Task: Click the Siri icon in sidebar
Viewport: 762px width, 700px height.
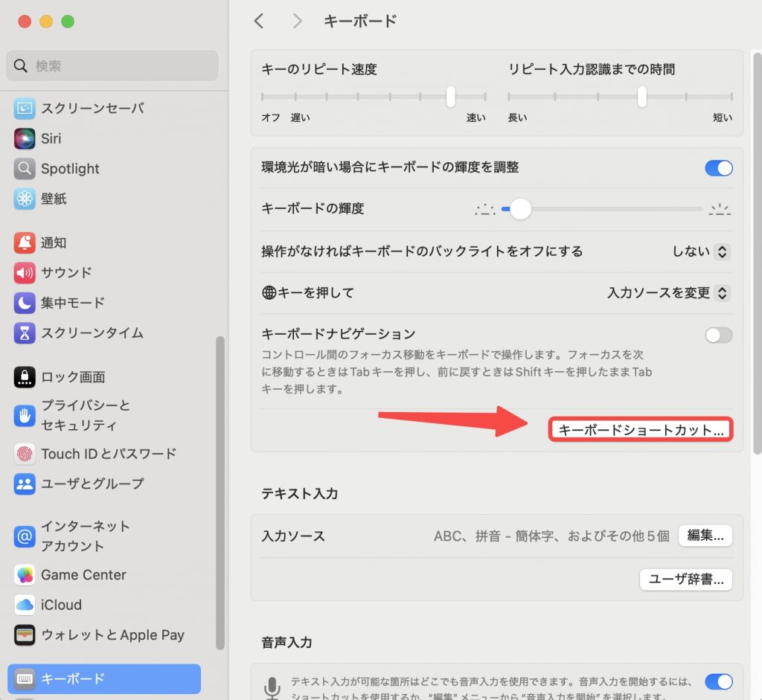Action: click(x=25, y=138)
